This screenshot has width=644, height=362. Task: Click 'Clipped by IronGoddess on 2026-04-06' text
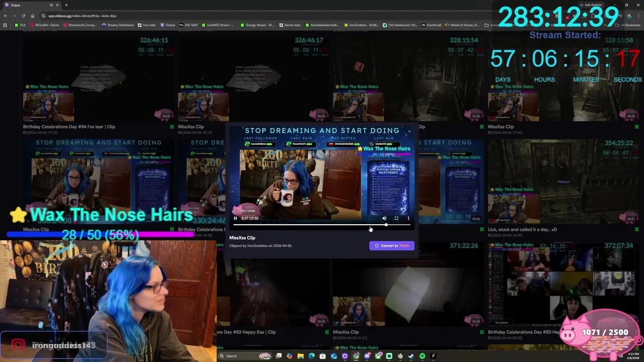pyautogui.click(x=260, y=246)
